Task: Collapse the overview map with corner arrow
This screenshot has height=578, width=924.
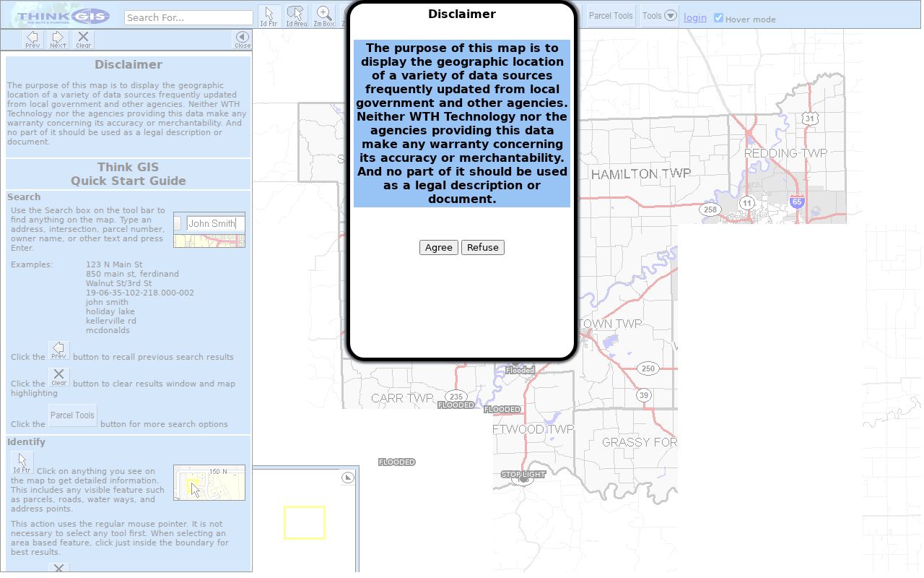Action: (x=348, y=478)
